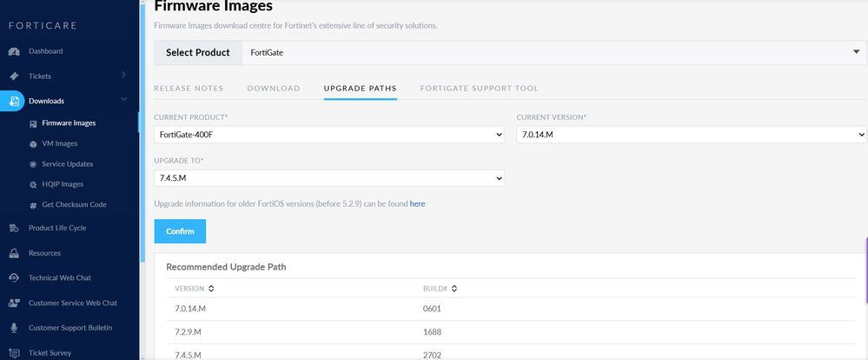The width and height of the screenshot is (868, 360).
Task: Switch to the Release Notes tab
Action: coord(189,89)
